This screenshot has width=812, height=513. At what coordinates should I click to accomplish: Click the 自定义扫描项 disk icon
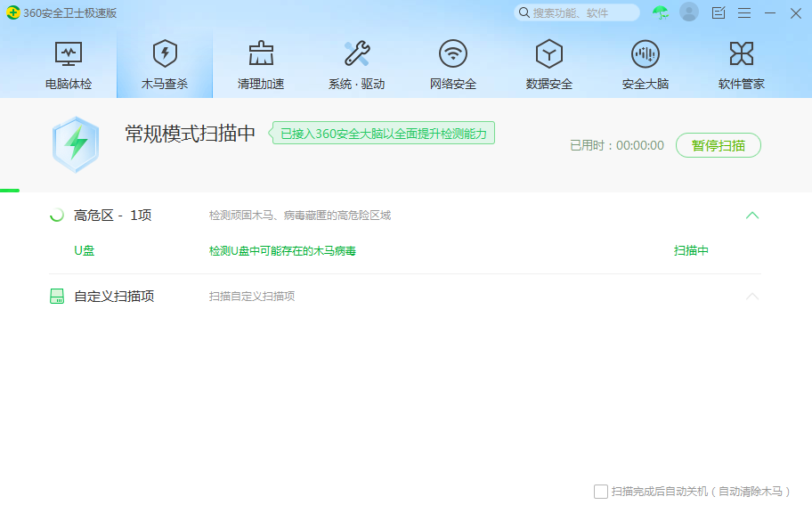57,297
